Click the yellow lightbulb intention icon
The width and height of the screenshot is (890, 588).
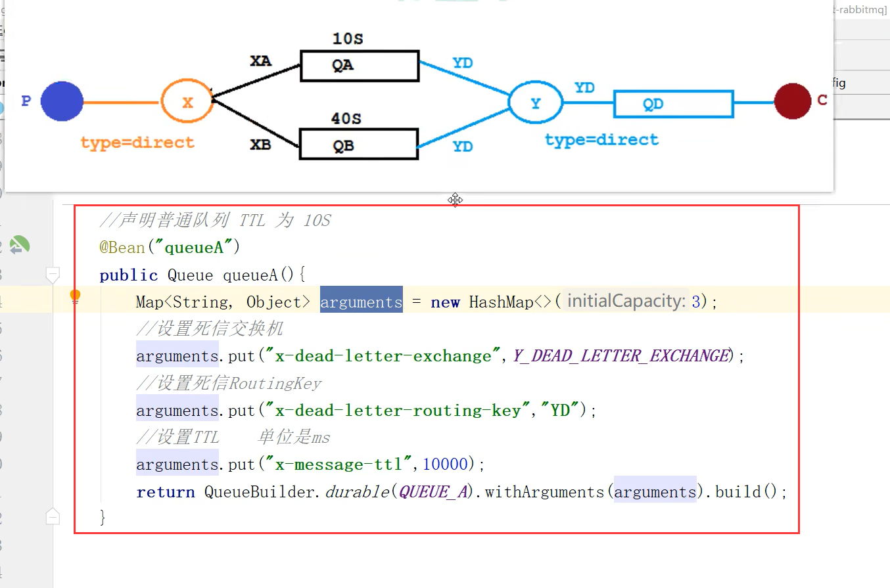coord(76,297)
